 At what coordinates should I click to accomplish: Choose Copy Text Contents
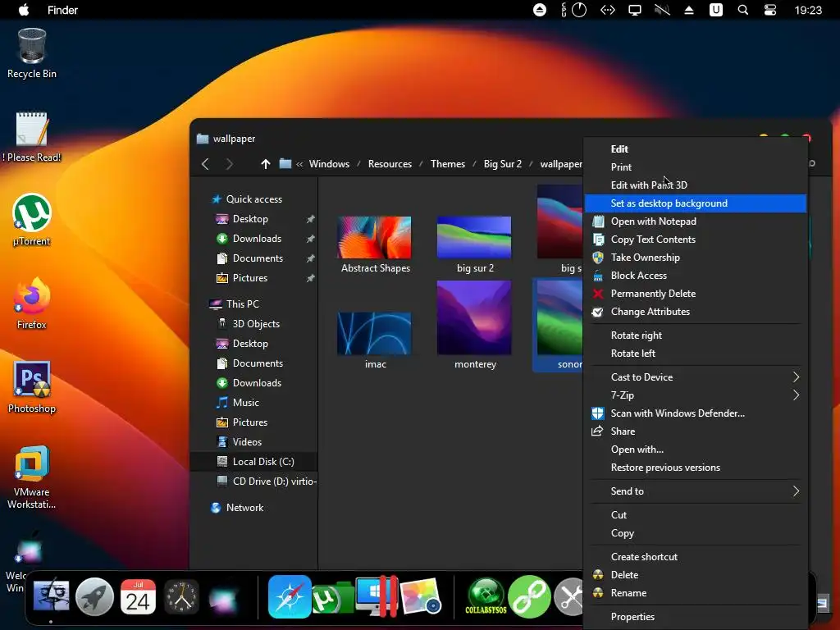[696, 240]
